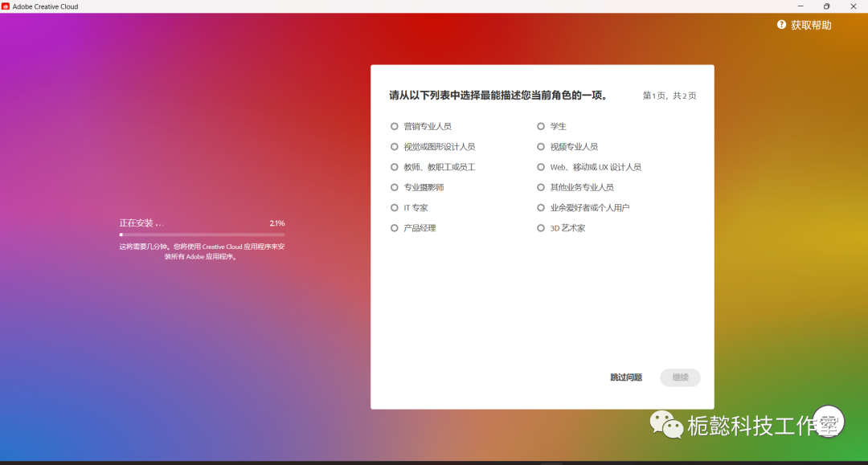Select 业余爱好者或个人用户 radio option
The width and height of the screenshot is (868, 465).
(x=541, y=208)
